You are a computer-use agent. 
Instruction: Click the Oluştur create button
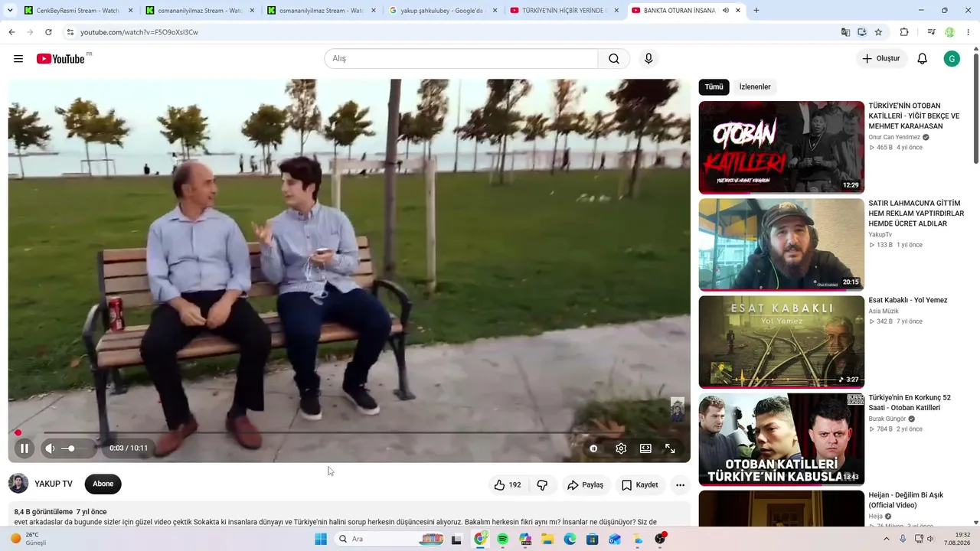tap(881, 59)
